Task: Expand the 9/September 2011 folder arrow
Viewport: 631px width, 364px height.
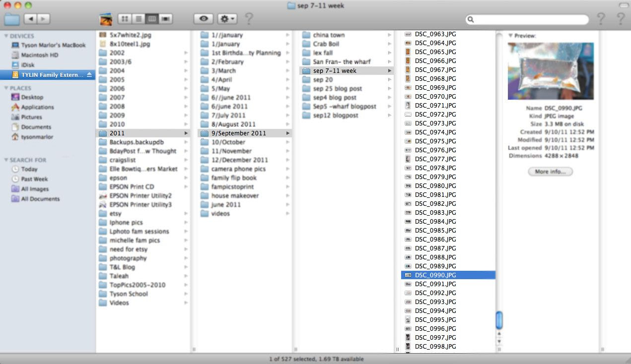Action: 288,133
